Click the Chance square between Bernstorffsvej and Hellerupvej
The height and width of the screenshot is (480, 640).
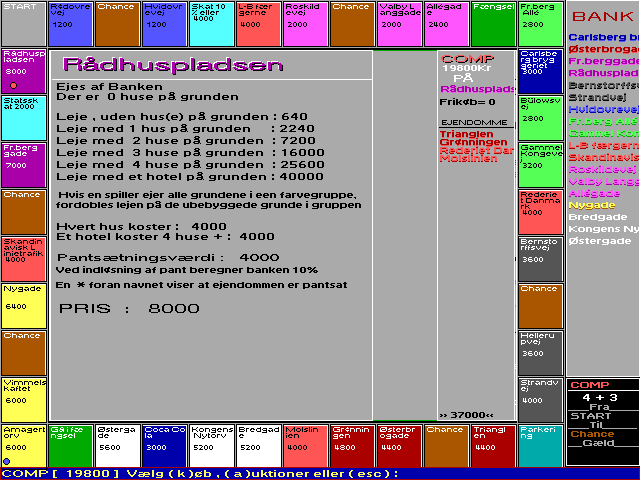(x=541, y=306)
